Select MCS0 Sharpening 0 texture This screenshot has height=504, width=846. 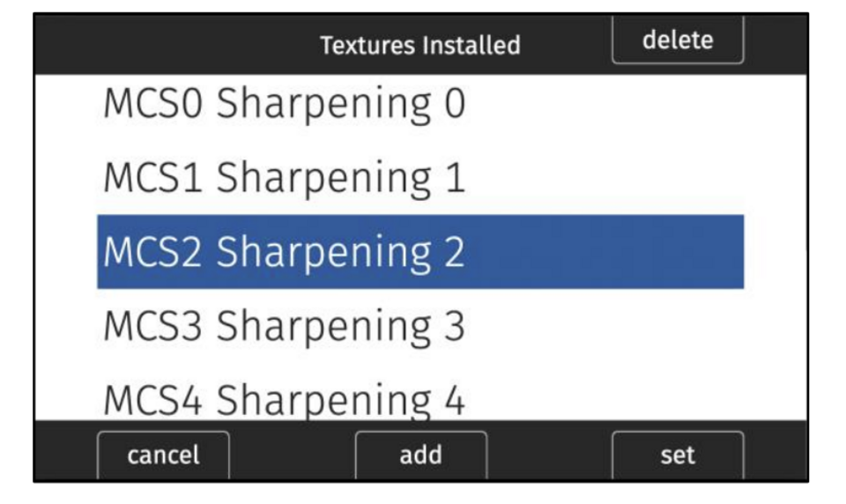coord(284,104)
